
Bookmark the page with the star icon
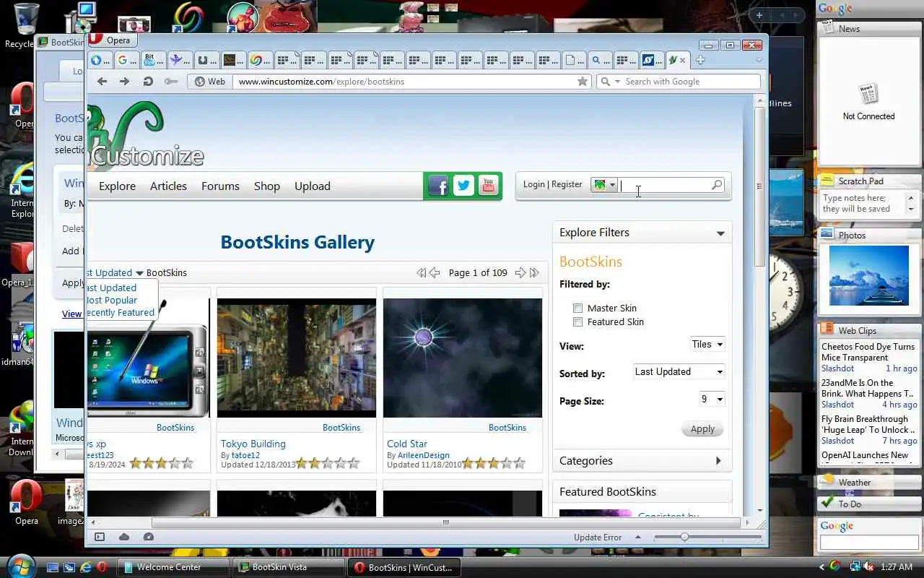[583, 82]
